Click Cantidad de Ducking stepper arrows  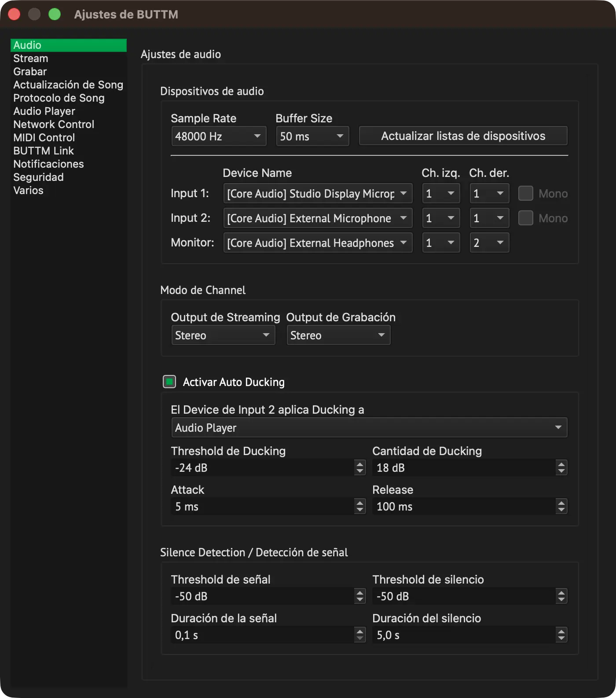(x=561, y=467)
